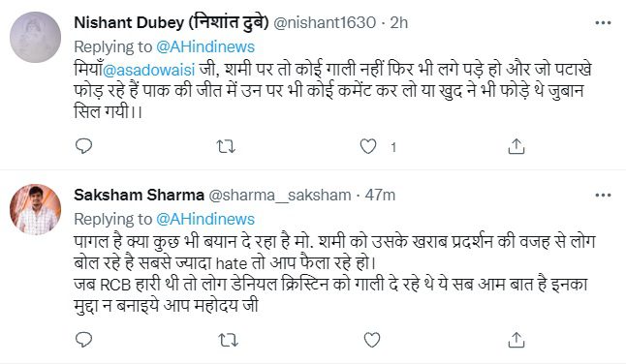
Task: Share Nishant Dubey's tweet
Action: [x=516, y=147]
